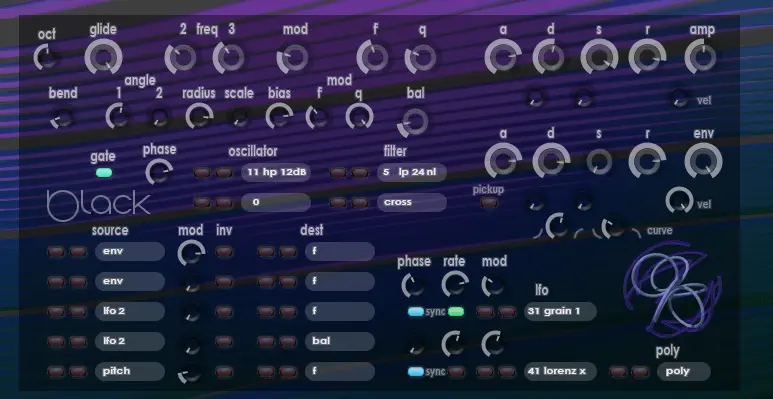Viewport: 773px width, 399px height.
Task: Toggle blue switch left of lorenz x sync label
Action: click(x=416, y=371)
